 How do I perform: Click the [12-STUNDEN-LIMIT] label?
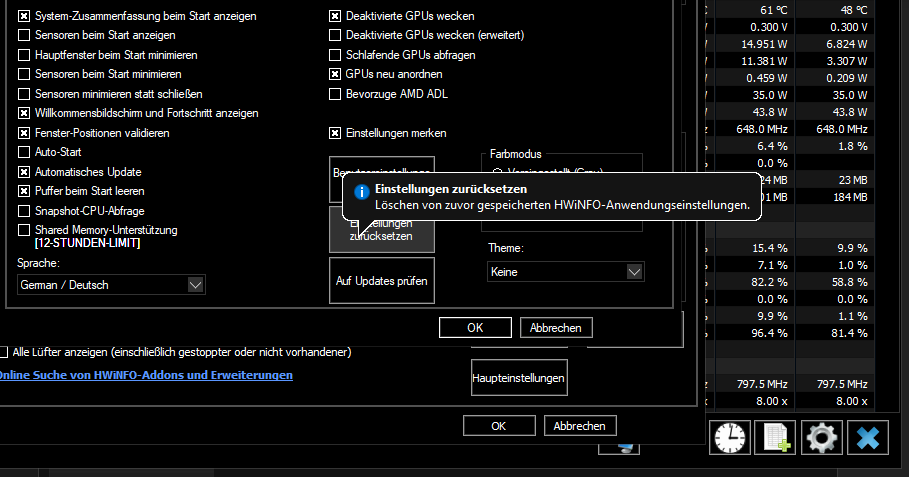[88, 243]
